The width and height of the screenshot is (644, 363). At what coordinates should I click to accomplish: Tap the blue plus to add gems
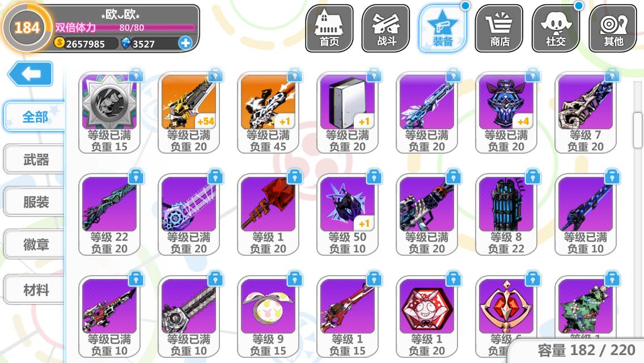(185, 43)
